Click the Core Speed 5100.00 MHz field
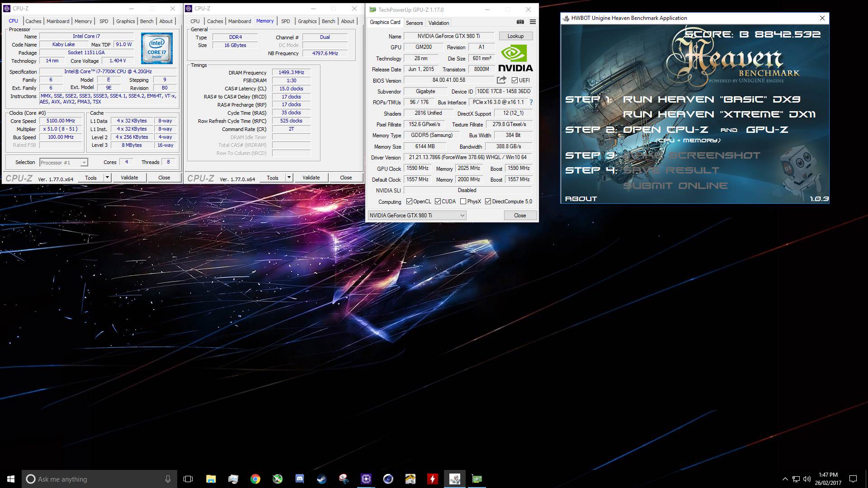The height and width of the screenshot is (488, 868). coord(61,121)
